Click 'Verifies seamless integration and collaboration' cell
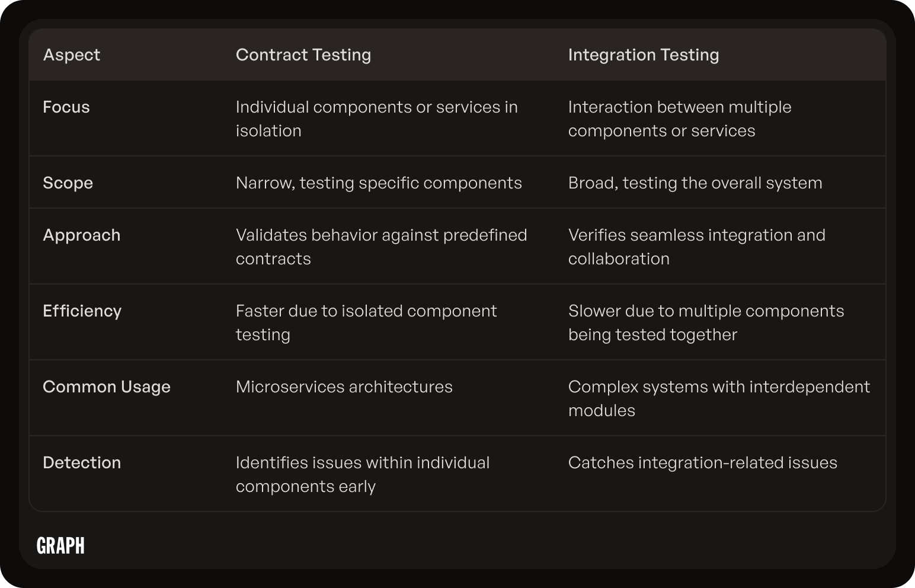 pyautogui.click(x=697, y=247)
